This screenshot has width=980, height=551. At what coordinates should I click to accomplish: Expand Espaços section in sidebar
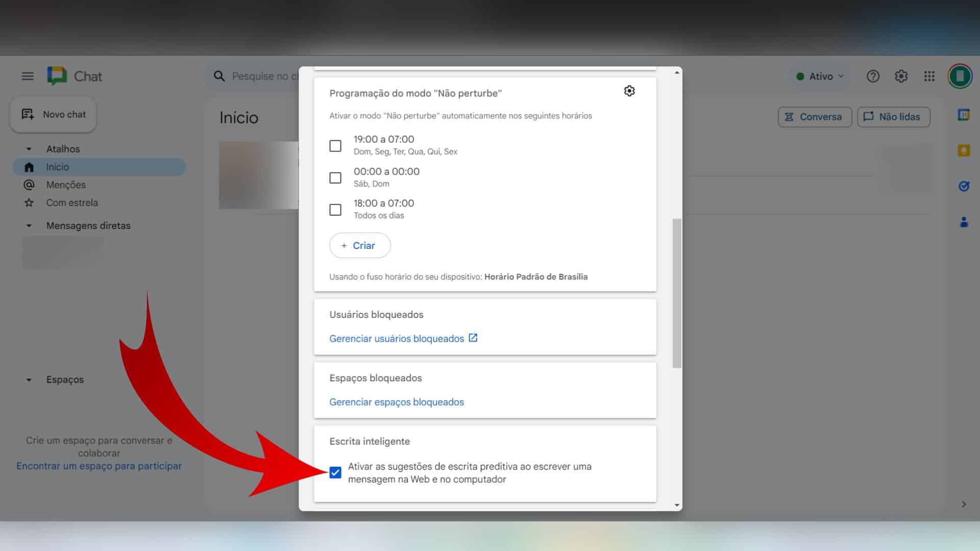(x=29, y=380)
